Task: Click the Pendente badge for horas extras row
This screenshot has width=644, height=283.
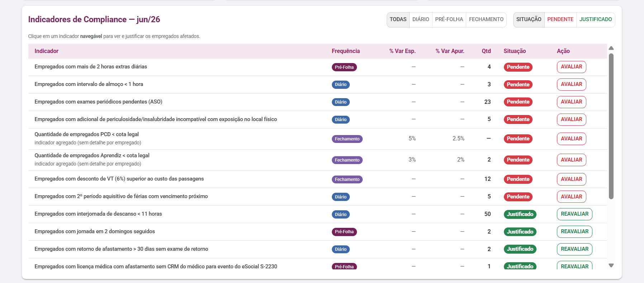Action: (518, 67)
